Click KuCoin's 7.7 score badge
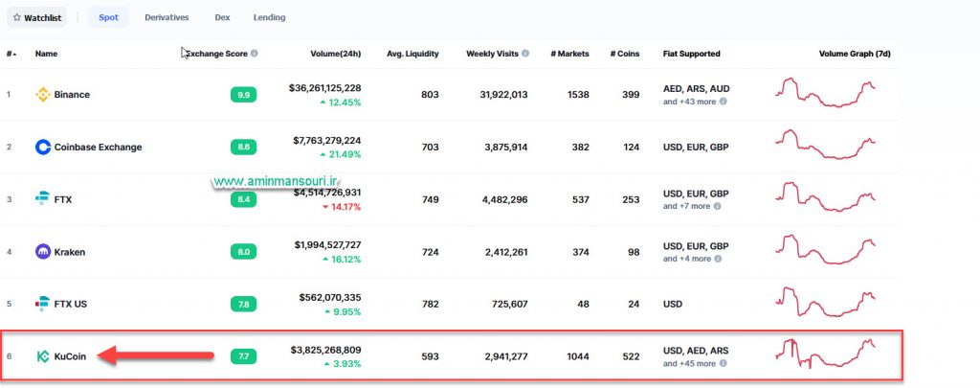 click(x=244, y=356)
